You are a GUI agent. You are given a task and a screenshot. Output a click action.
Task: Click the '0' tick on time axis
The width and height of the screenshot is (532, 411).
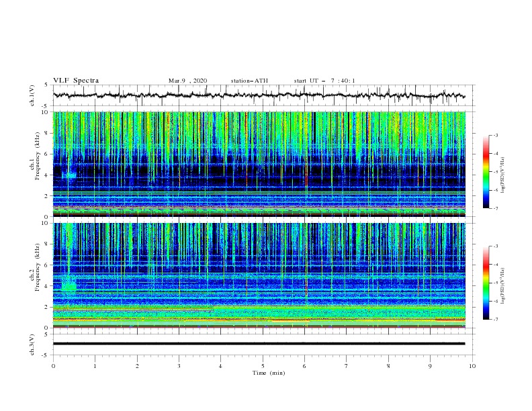pyautogui.click(x=53, y=366)
